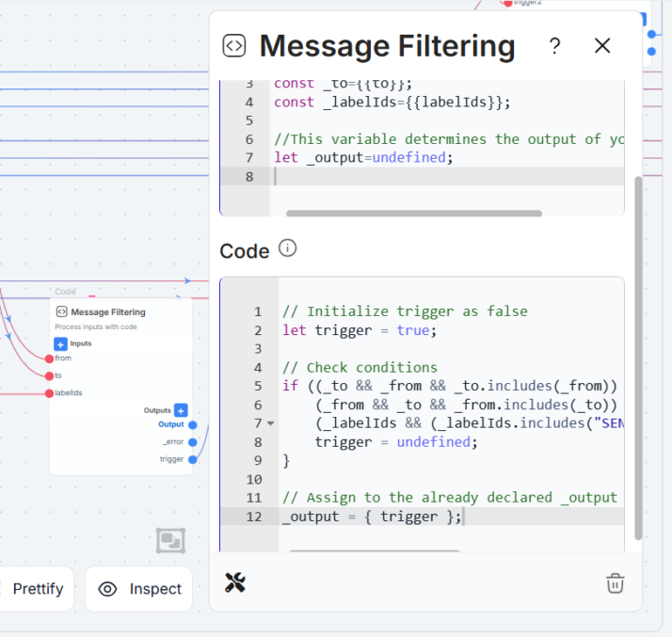The width and height of the screenshot is (672, 637).
Task: Click 'trigger = undefined;' on line 8
Action: pyautogui.click(x=396, y=442)
